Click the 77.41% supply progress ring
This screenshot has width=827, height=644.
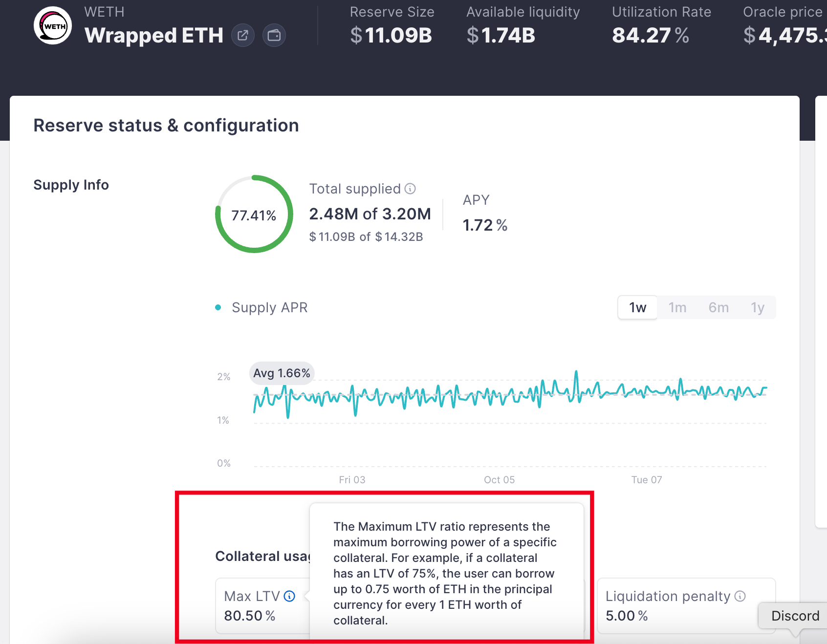coord(254,214)
